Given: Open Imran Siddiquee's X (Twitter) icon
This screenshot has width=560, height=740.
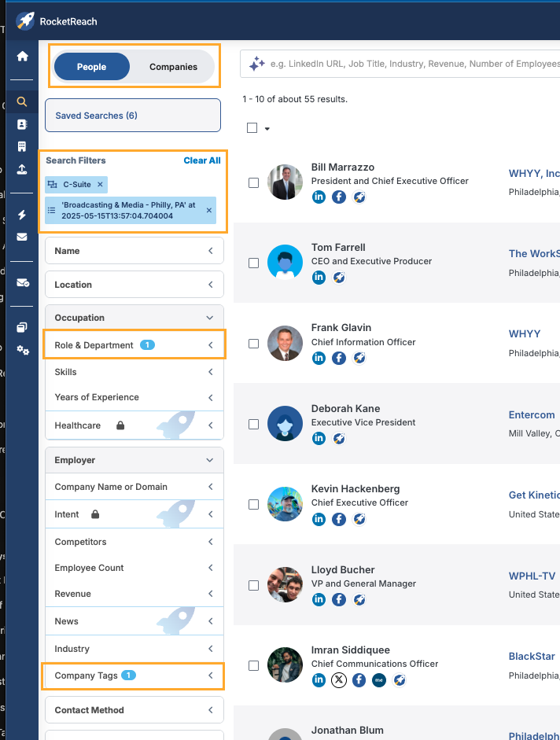Looking at the screenshot, I should tap(338, 680).
